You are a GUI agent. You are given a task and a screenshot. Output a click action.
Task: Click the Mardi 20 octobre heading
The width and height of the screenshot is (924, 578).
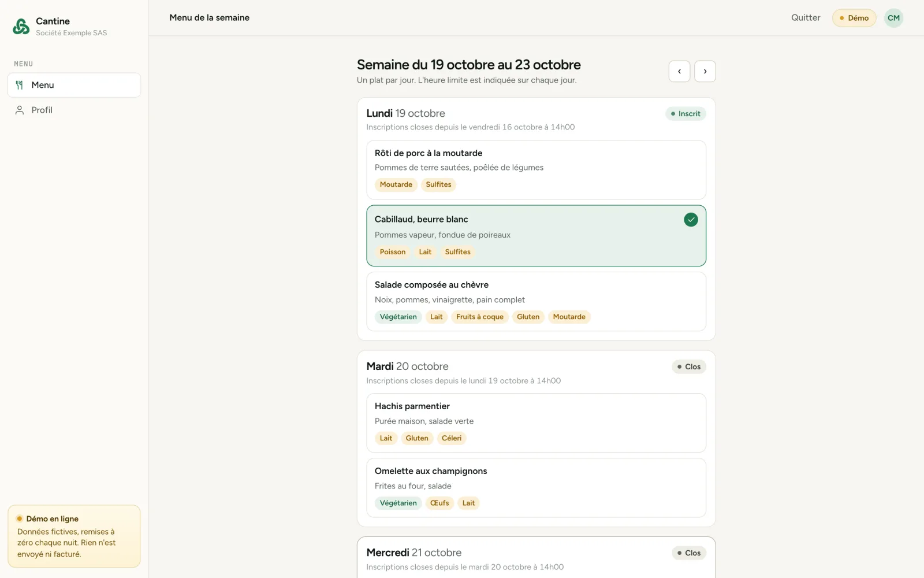pyautogui.click(x=408, y=366)
